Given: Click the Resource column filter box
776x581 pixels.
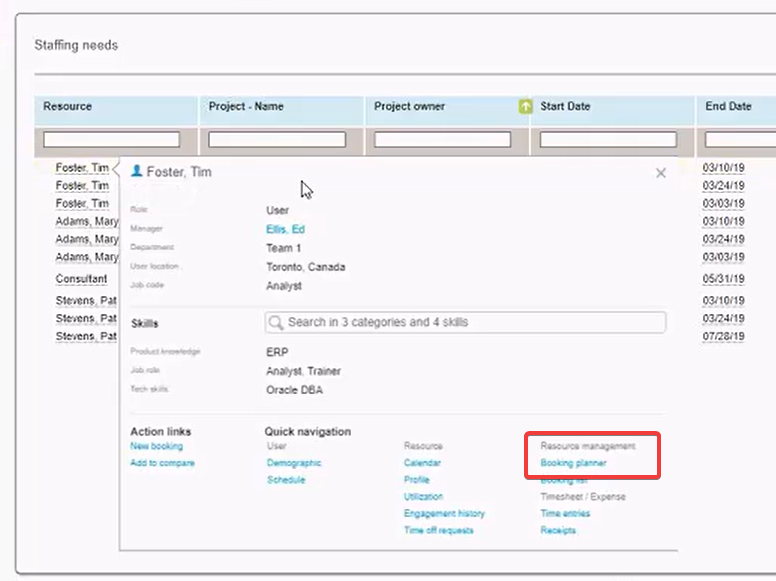Looking at the screenshot, I should [112, 140].
